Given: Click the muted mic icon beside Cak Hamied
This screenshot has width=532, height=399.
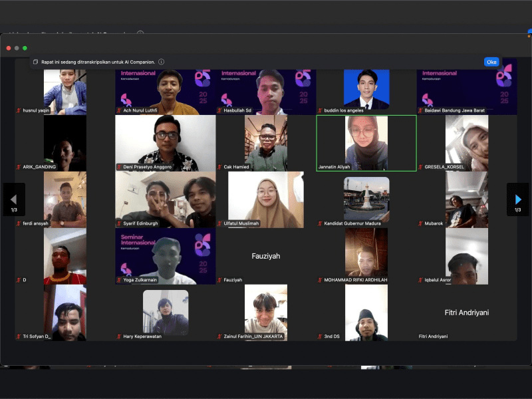Looking at the screenshot, I should coord(219,167).
